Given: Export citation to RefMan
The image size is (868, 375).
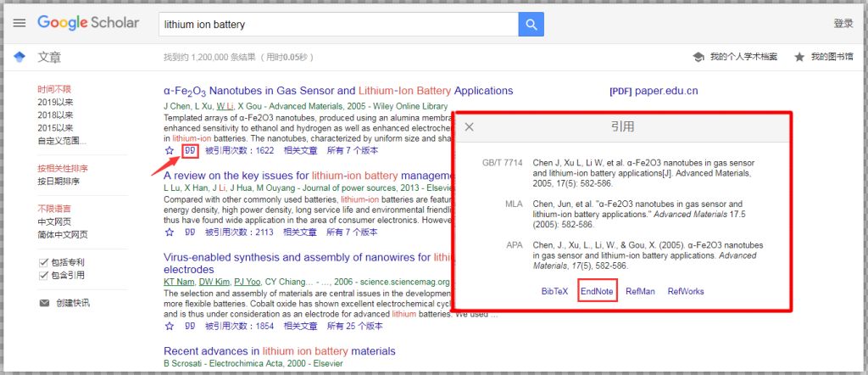Looking at the screenshot, I should 640,291.
